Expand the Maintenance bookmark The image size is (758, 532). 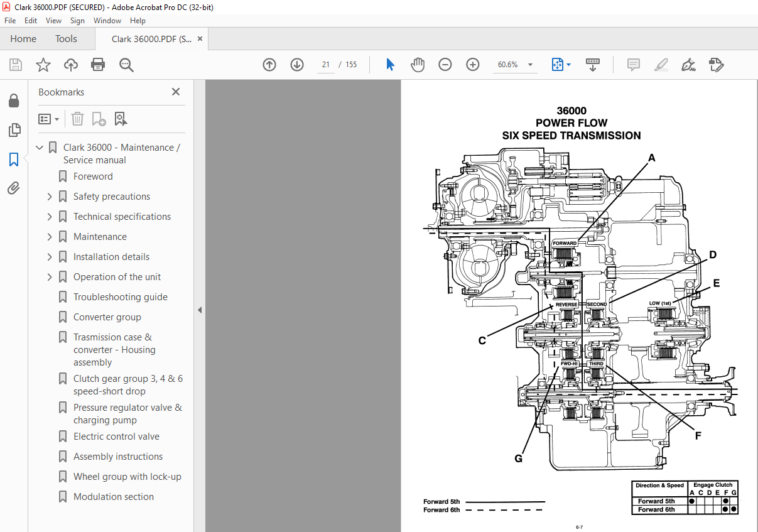[50, 237]
